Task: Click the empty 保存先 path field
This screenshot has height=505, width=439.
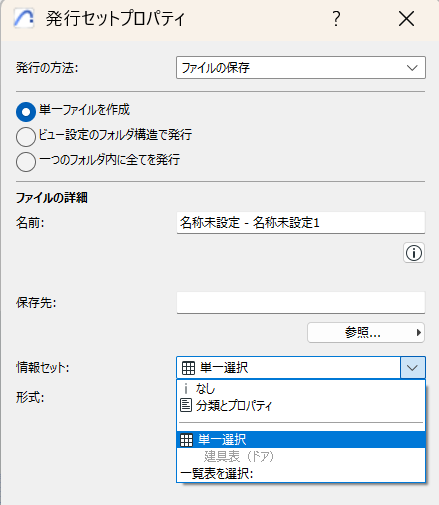Action: (x=301, y=302)
